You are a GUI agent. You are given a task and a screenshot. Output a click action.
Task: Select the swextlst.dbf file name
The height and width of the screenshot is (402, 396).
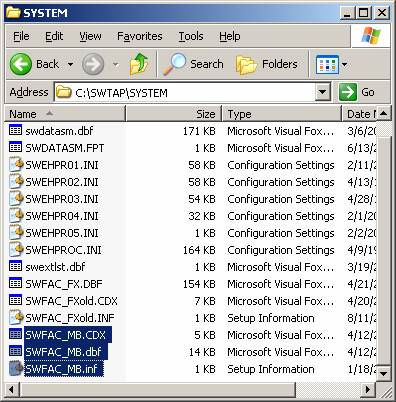click(55, 267)
